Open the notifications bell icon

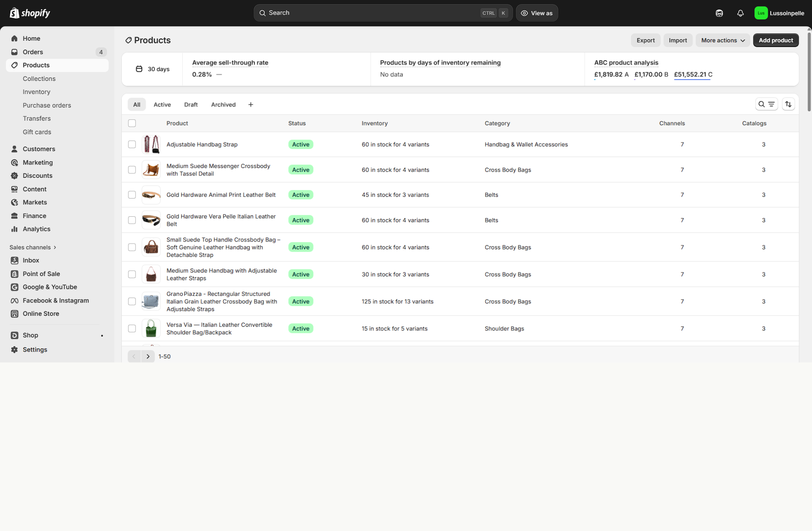click(x=740, y=13)
